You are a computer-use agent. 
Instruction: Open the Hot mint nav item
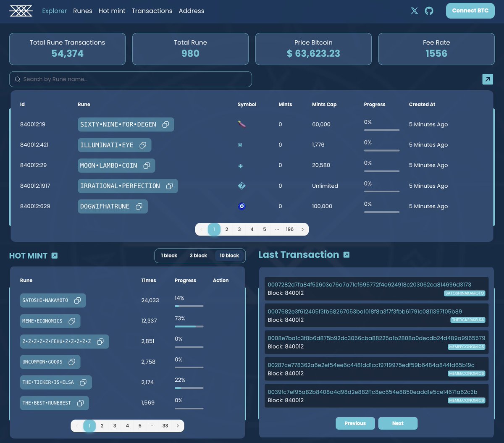112,11
